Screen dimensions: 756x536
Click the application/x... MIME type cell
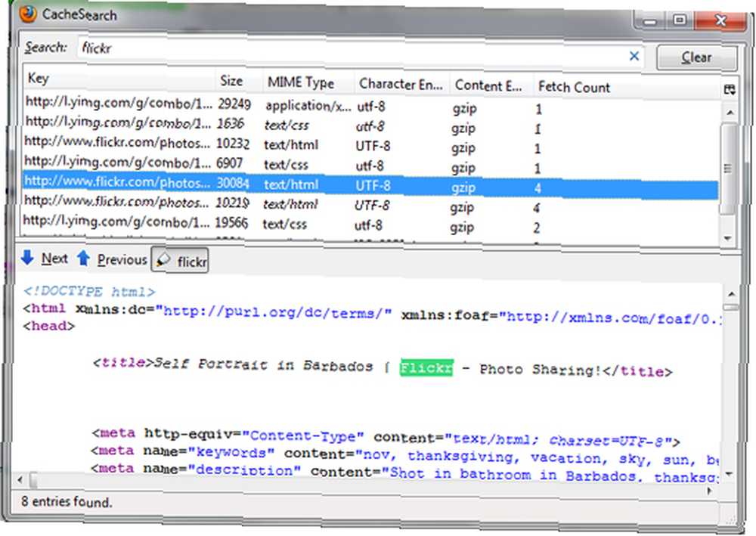[308, 106]
